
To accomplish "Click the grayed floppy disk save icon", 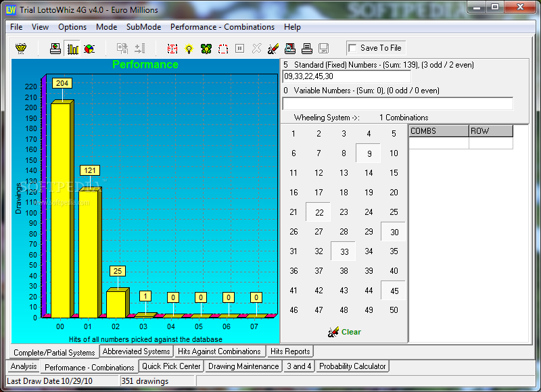I will pos(323,49).
